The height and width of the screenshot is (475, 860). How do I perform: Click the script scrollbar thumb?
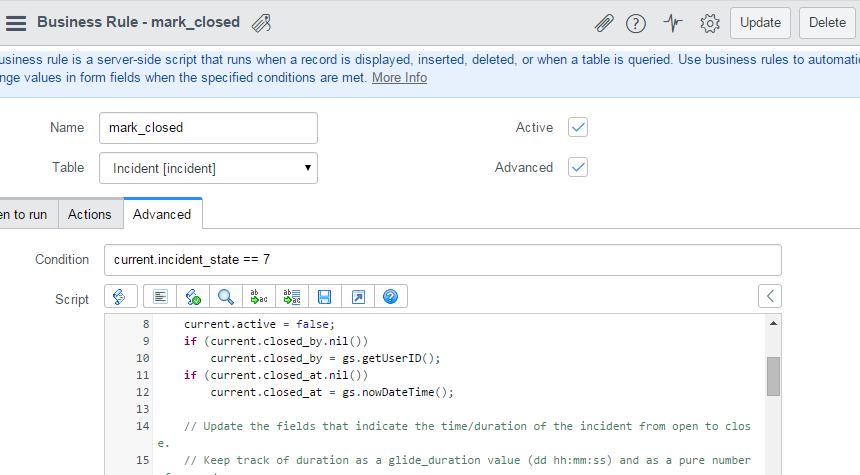(x=773, y=376)
